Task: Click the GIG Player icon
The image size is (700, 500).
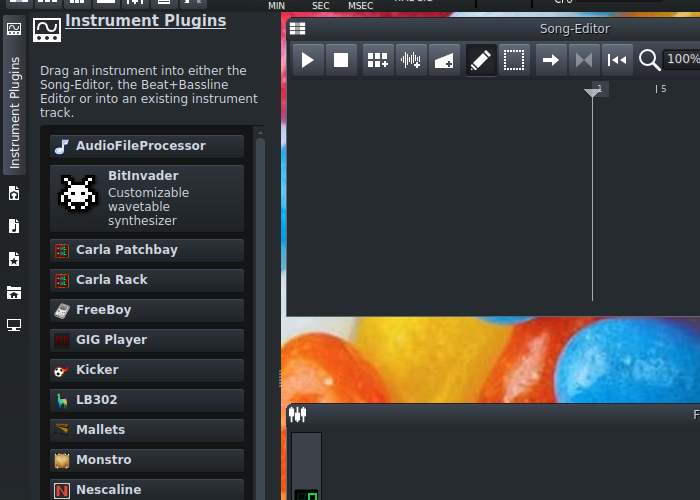Action: click(x=62, y=341)
